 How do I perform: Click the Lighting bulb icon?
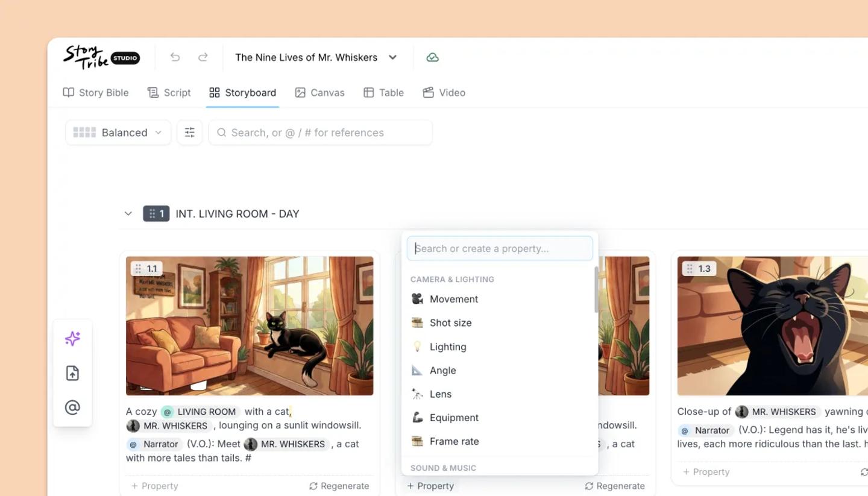click(x=417, y=347)
